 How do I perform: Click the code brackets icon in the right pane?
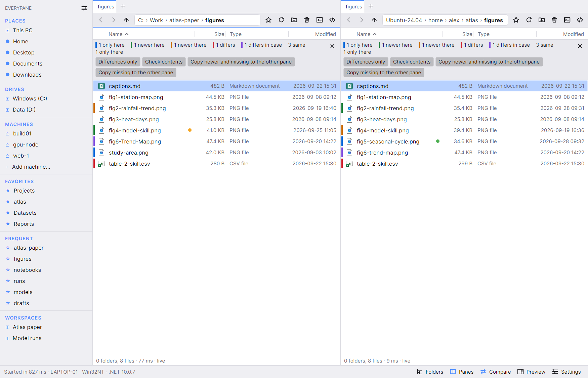click(x=580, y=20)
